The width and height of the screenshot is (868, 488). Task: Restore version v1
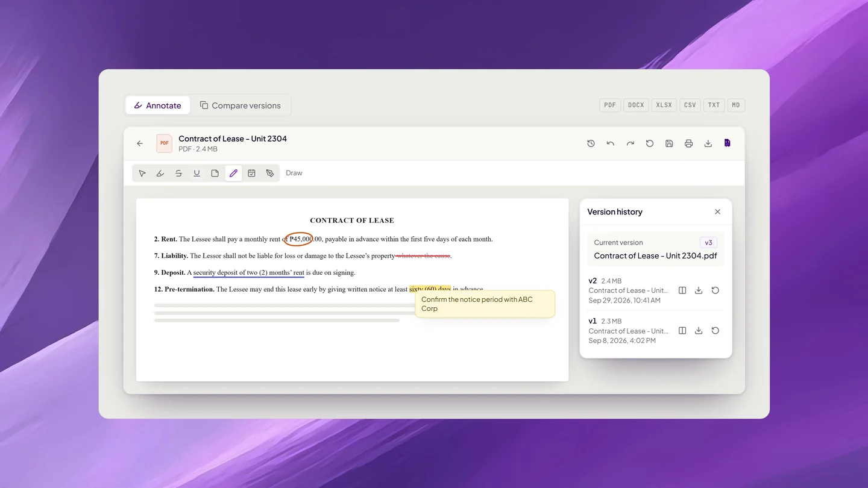pyautogui.click(x=715, y=331)
